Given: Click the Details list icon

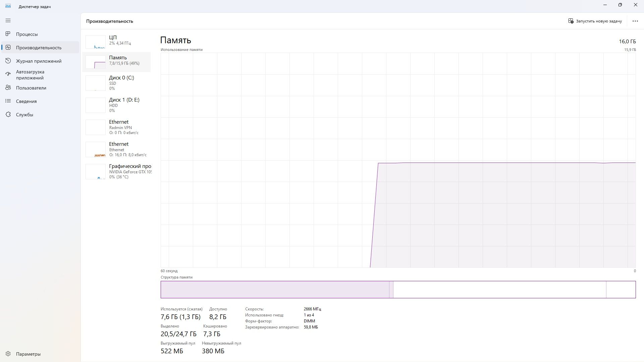Looking at the screenshot, I should [8, 101].
